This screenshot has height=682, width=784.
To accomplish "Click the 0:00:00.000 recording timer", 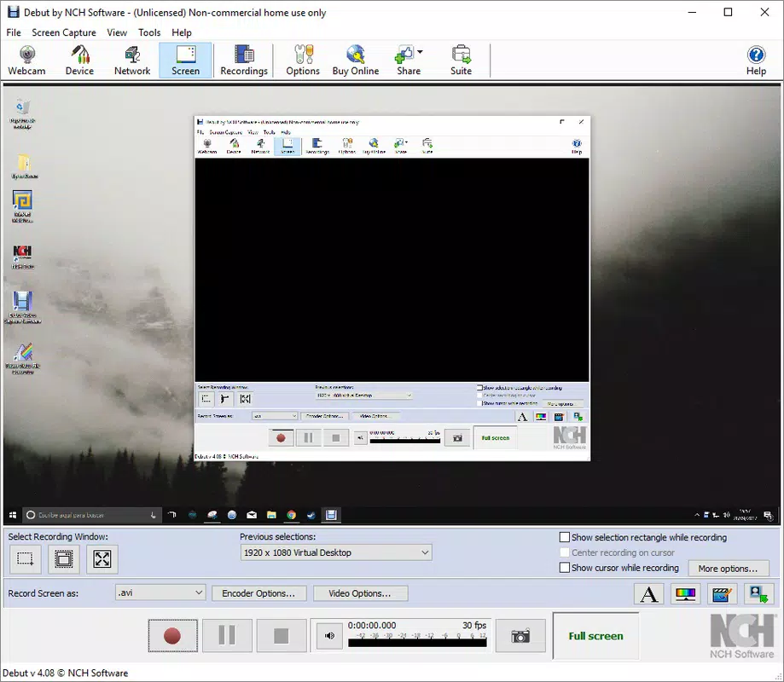I will (x=371, y=626).
